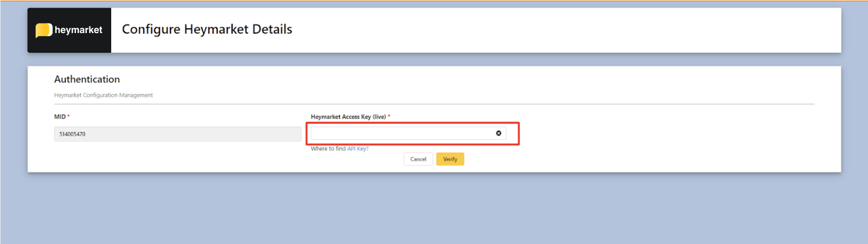868x244 pixels.
Task: Click Heymarket Configuration Management subtitle
Action: [x=103, y=95]
